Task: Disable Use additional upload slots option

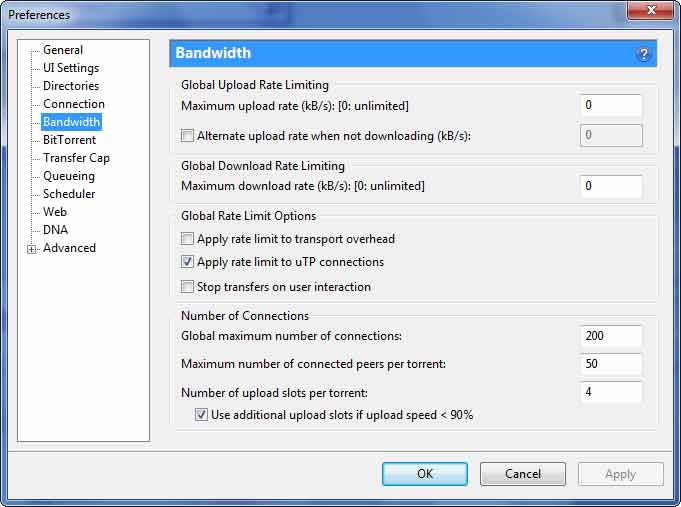Action: tap(201, 415)
